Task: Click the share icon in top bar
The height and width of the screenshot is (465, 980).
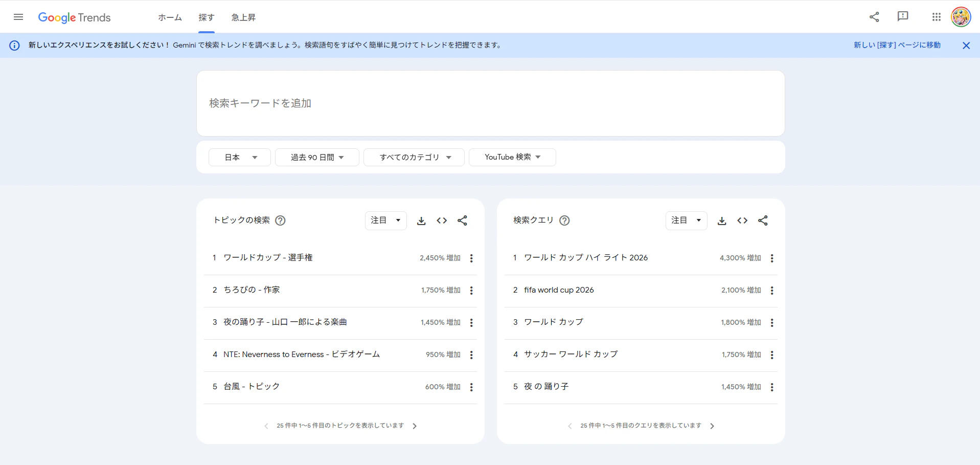Action: coord(874,17)
